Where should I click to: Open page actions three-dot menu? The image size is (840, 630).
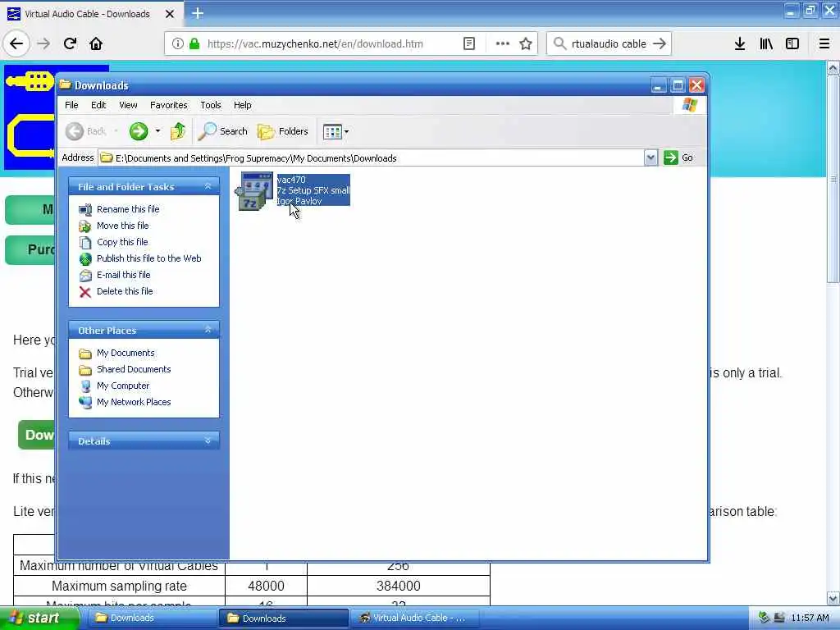503,43
